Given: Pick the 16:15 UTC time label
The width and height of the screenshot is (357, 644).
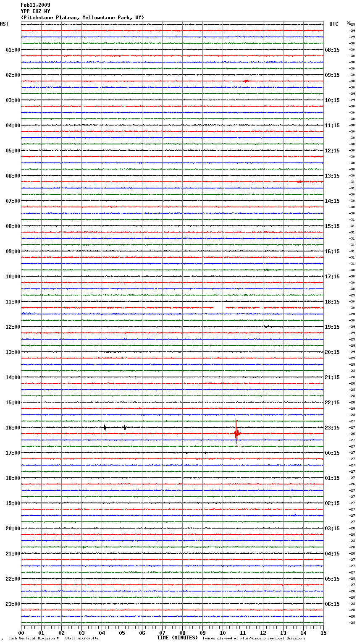Looking at the screenshot, I should (332, 251).
